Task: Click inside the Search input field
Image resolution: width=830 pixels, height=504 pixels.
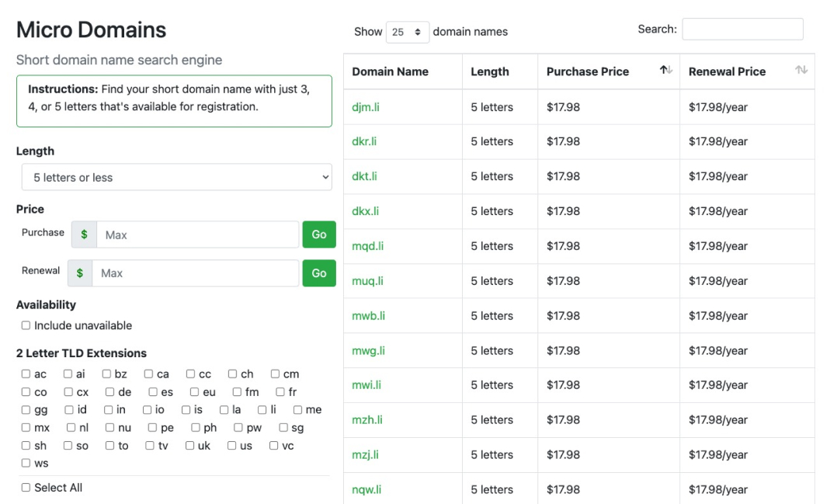Action: tap(741, 29)
